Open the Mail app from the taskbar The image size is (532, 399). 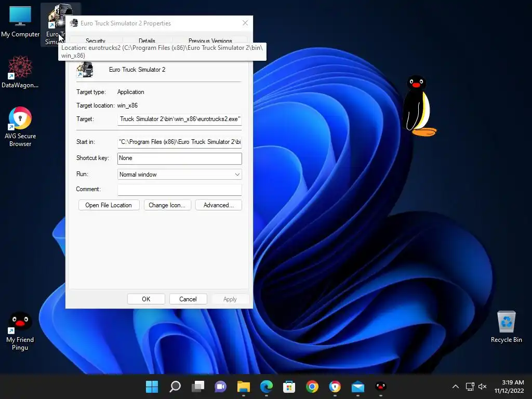(x=358, y=387)
